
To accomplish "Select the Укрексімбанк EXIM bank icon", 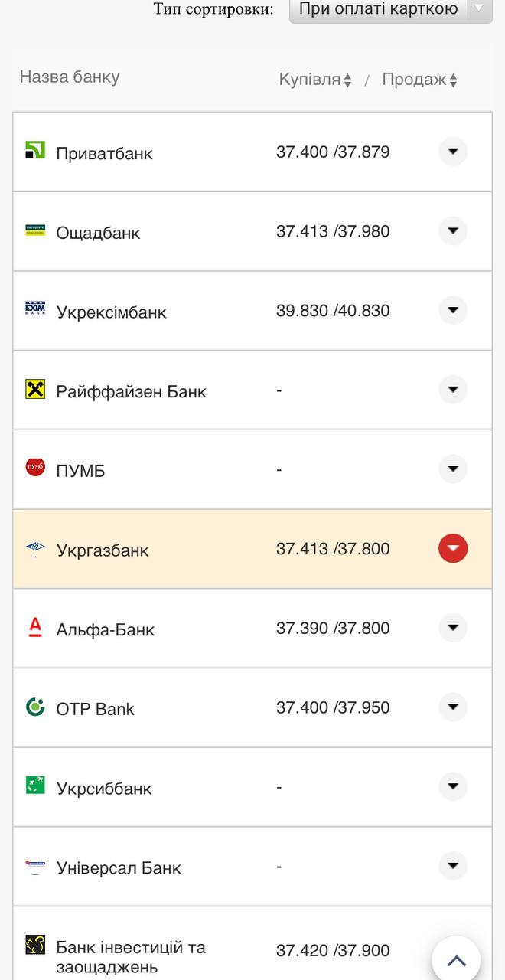I will click(34, 310).
